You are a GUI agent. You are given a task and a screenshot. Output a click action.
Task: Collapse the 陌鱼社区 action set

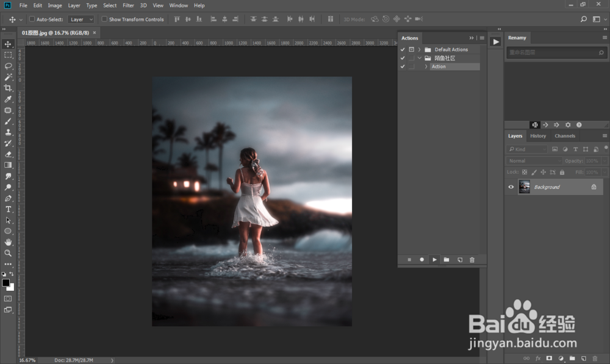point(420,58)
